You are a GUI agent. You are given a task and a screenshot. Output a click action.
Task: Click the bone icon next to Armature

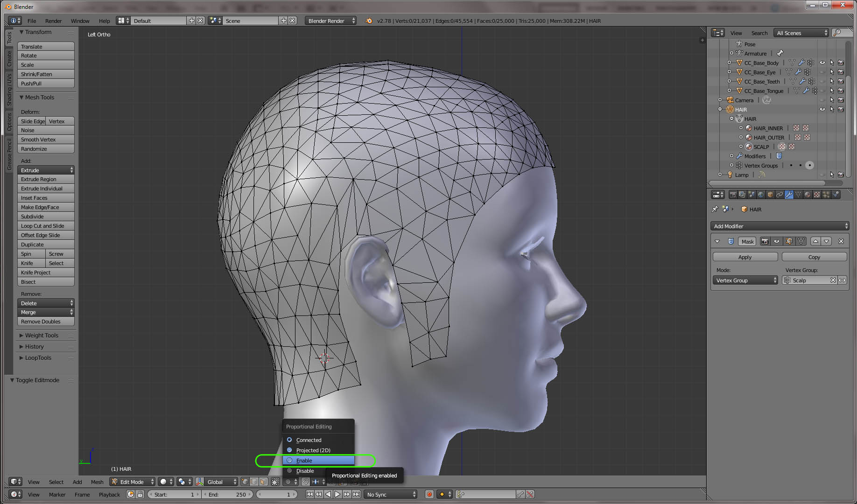tap(780, 53)
